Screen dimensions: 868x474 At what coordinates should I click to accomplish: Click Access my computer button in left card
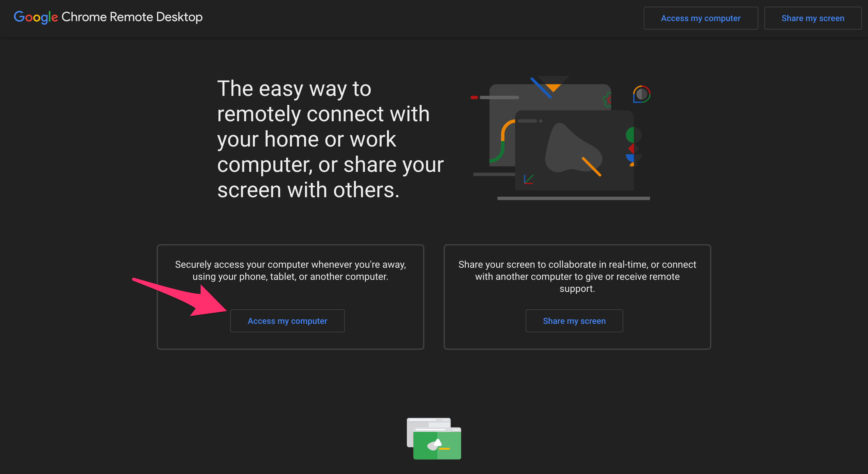287,321
